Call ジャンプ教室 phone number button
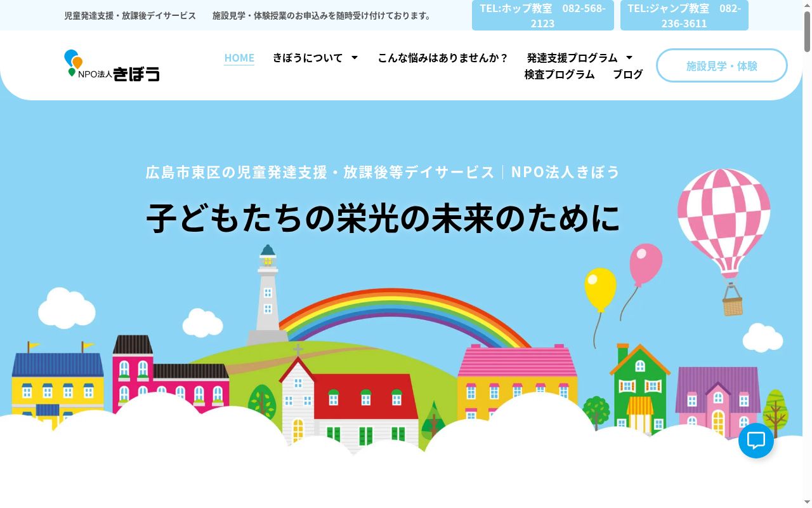Viewport: 812px width, 508px height. click(x=684, y=15)
